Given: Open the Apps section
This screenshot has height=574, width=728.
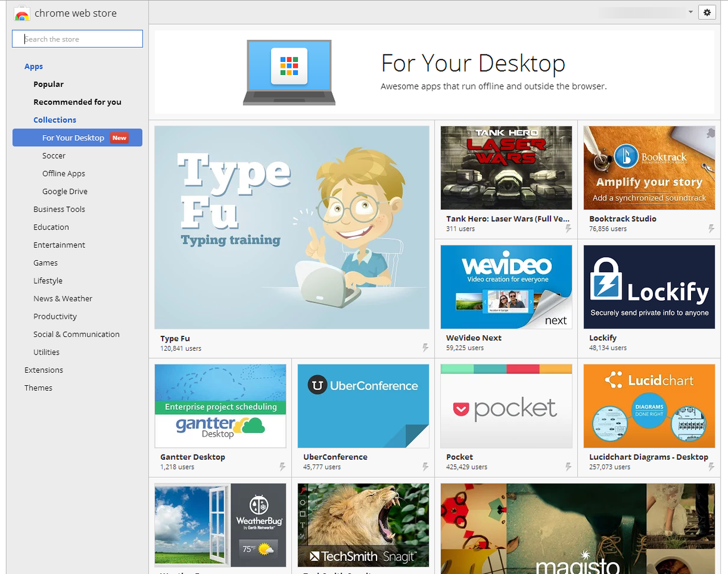Looking at the screenshot, I should pyautogui.click(x=34, y=66).
